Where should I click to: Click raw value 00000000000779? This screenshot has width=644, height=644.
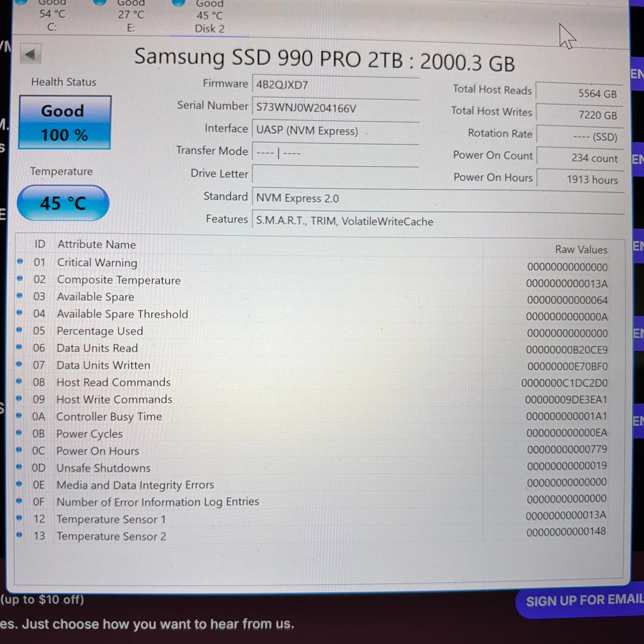[567, 449]
